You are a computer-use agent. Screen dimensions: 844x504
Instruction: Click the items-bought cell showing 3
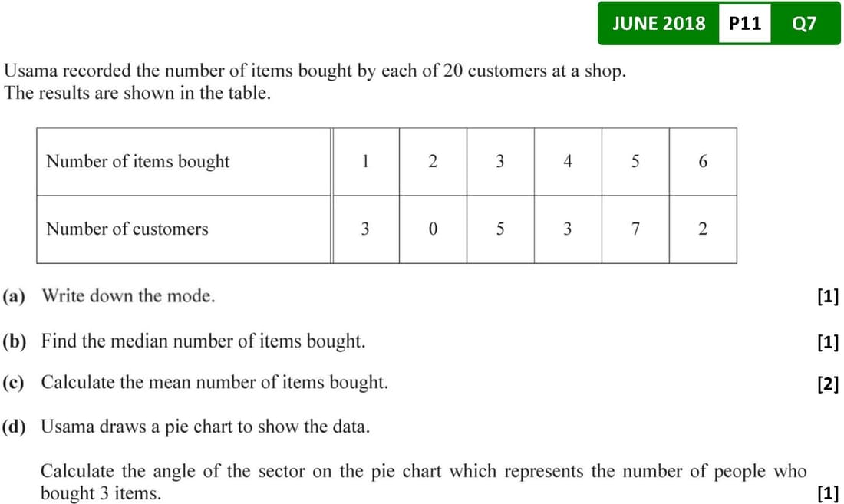click(x=500, y=162)
